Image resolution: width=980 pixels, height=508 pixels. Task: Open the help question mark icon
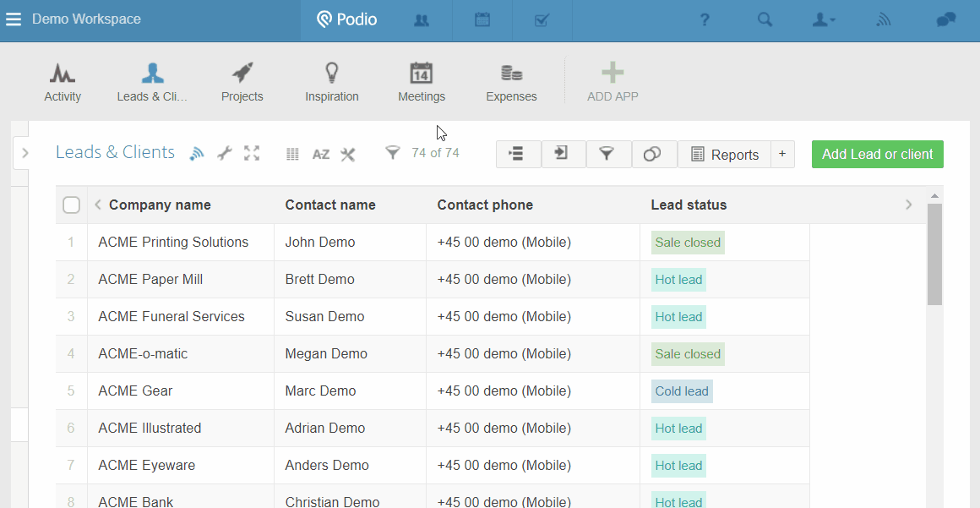tap(705, 20)
